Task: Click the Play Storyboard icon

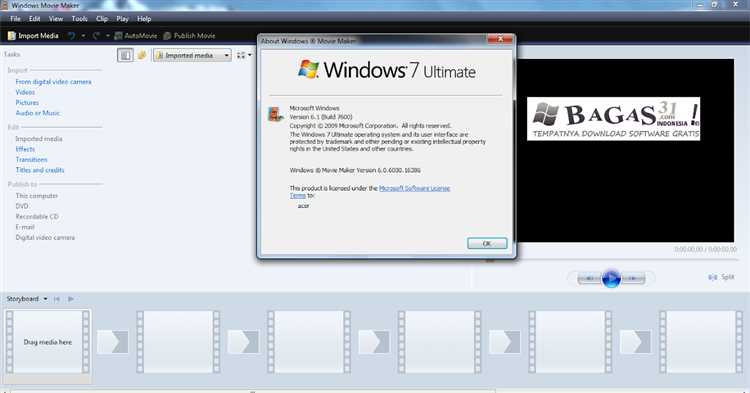Action: [71, 299]
